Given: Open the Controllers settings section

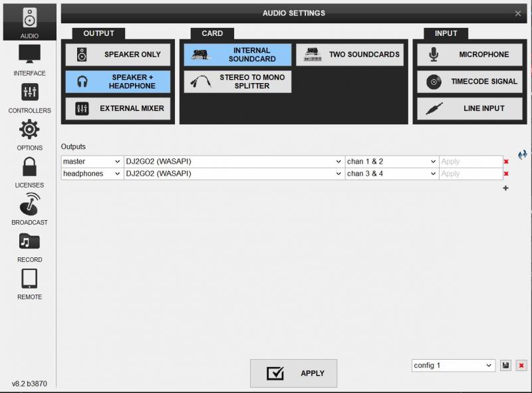Looking at the screenshot, I should tap(29, 98).
